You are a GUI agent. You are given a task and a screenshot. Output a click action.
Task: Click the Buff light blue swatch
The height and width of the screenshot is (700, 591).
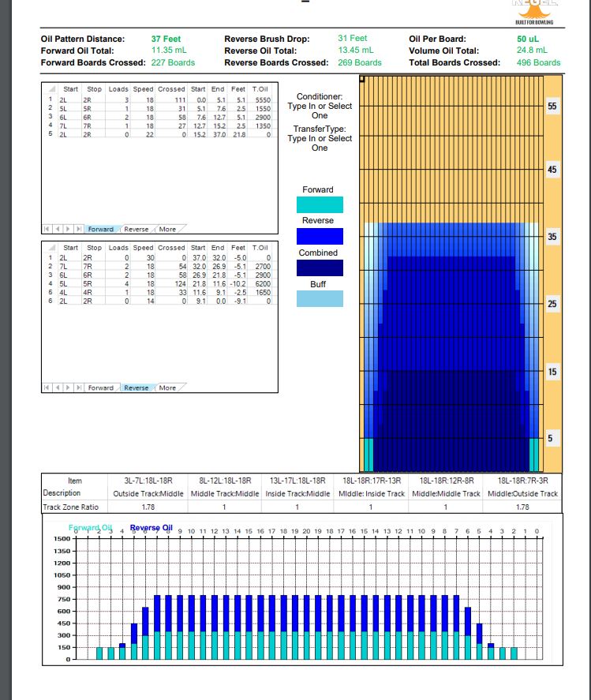(320, 298)
